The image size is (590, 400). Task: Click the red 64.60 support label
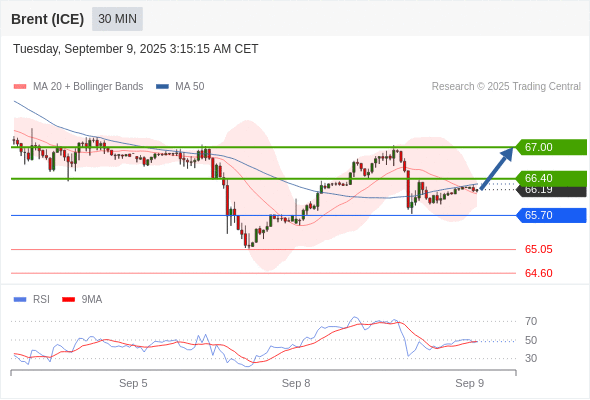(x=538, y=273)
